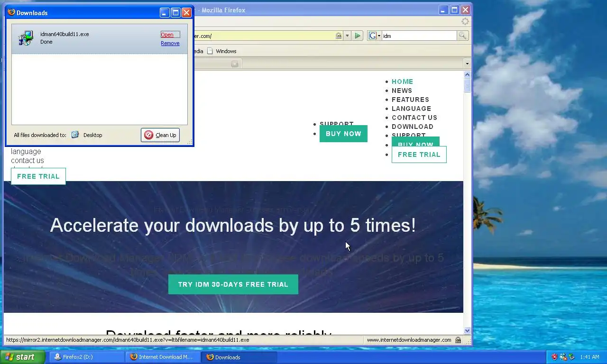Click the green Go arrow button
Viewport: 607px width, 364px height.
[x=358, y=36]
